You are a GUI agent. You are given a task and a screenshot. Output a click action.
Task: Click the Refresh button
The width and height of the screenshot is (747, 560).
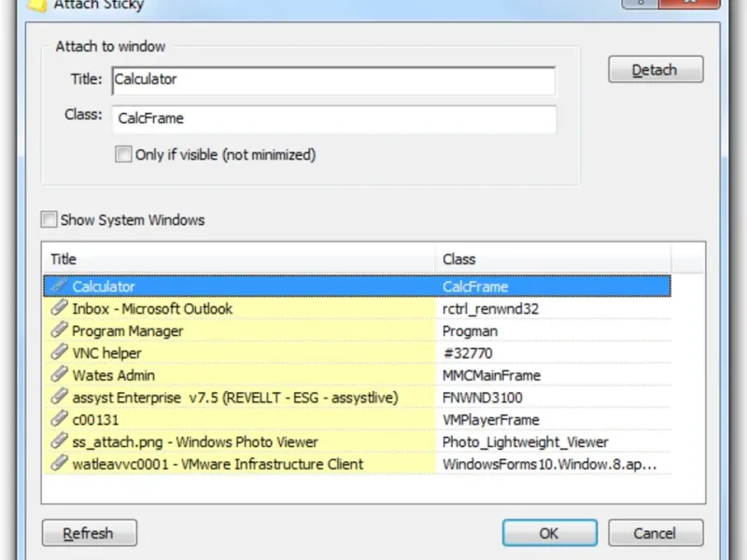click(89, 533)
